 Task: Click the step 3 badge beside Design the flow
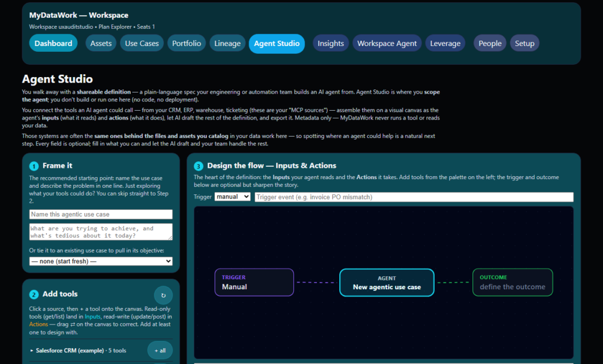point(198,166)
